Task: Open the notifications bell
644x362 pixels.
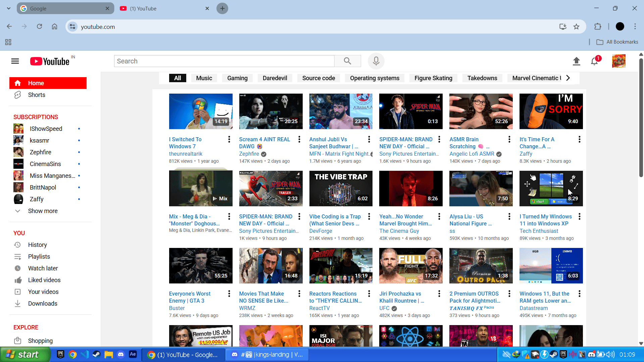Action: point(594,61)
